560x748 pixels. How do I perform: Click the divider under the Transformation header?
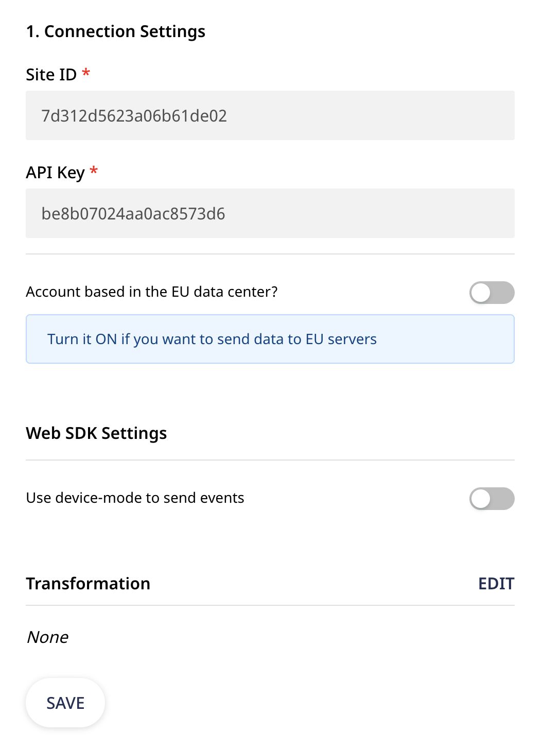270,605
